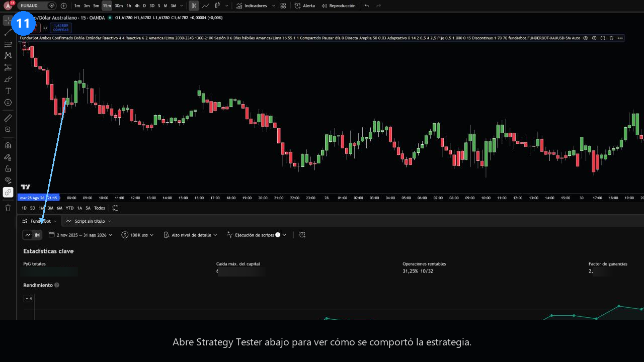Toggle lock all drawings
The image size is (644, 362).
[8, 168]
